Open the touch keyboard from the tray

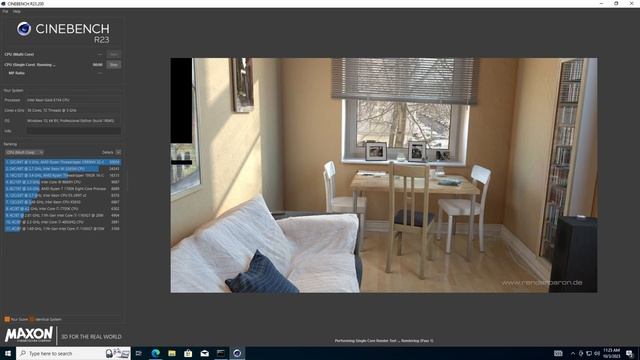558,353
